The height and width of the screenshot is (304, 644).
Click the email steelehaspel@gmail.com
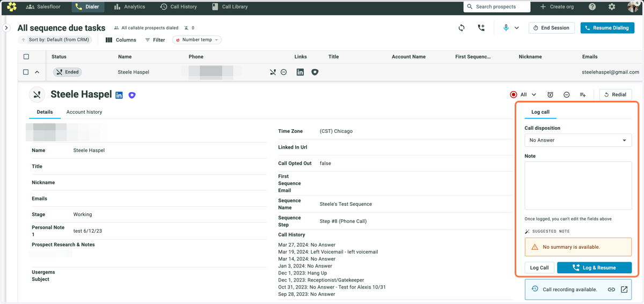tap(610, 72)
